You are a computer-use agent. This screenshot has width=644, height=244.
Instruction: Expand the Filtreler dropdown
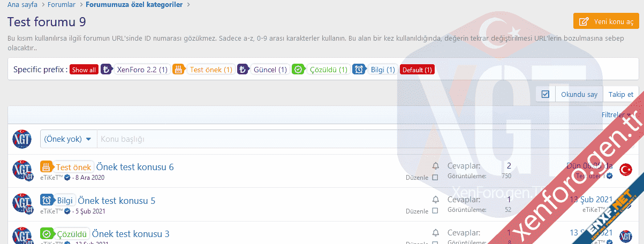(616, 115)
